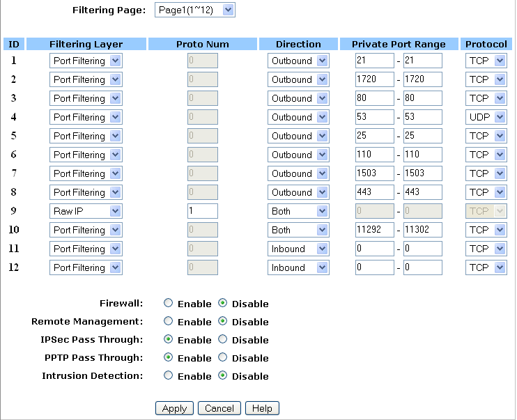Click Proto Num field for rule 9

pos(203,211)
